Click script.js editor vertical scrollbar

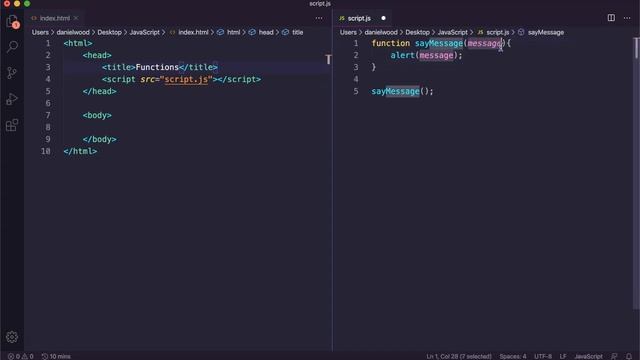(636, 173)
